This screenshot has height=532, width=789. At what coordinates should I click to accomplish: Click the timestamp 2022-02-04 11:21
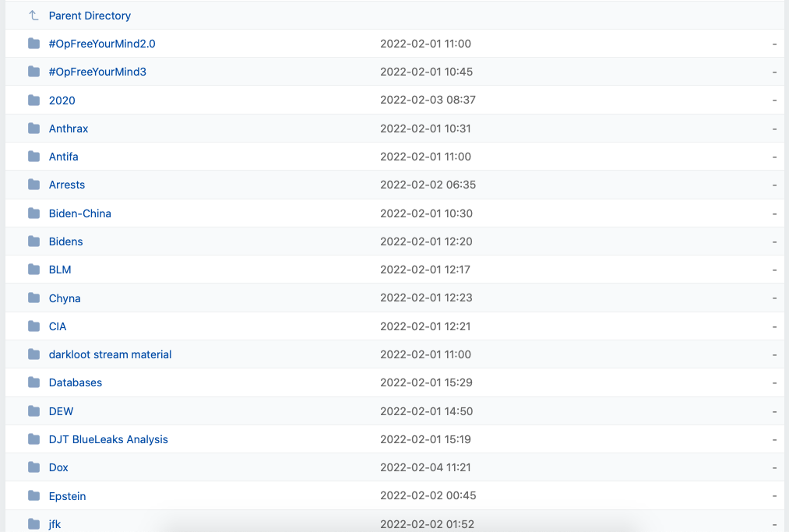click(425, 467)
